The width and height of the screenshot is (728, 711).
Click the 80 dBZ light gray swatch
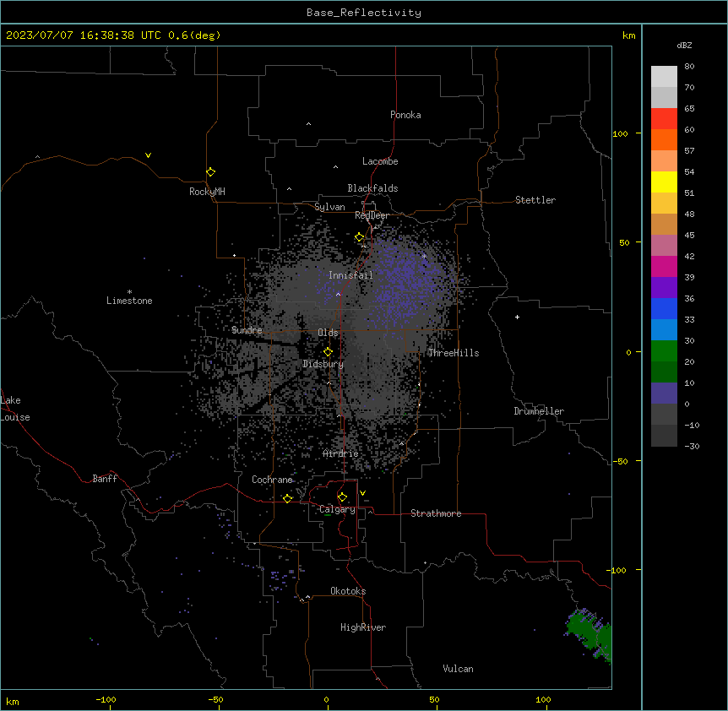[664, 77]
